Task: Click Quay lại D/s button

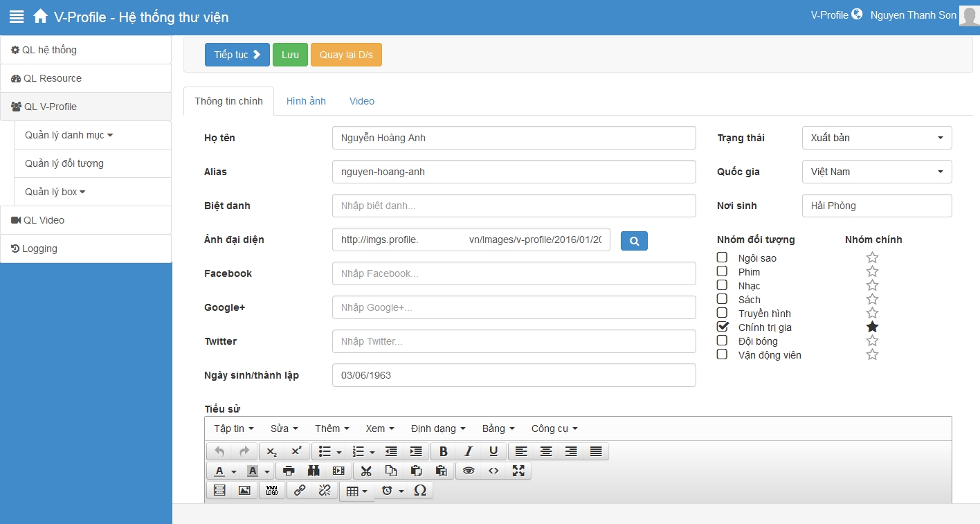Action: click(346, 55)
